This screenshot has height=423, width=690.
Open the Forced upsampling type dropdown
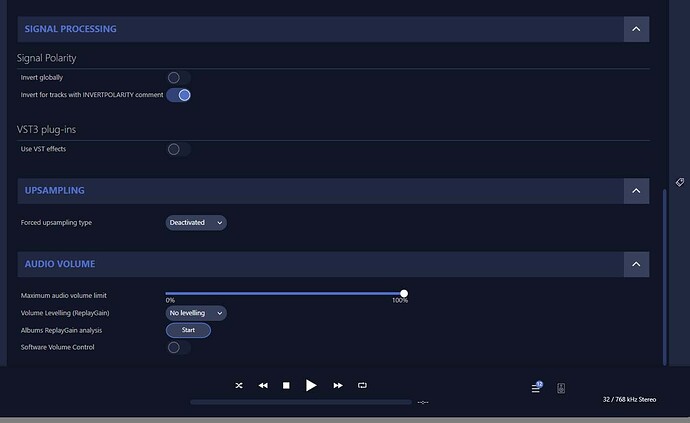click(196, 223)
